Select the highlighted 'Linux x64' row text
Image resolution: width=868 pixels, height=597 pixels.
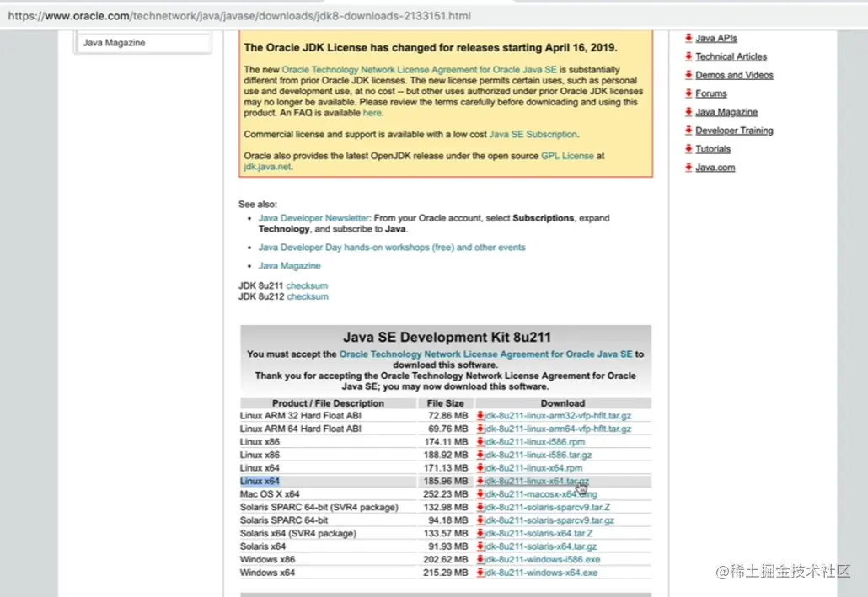pyautogui.click(x=260, y=481)
